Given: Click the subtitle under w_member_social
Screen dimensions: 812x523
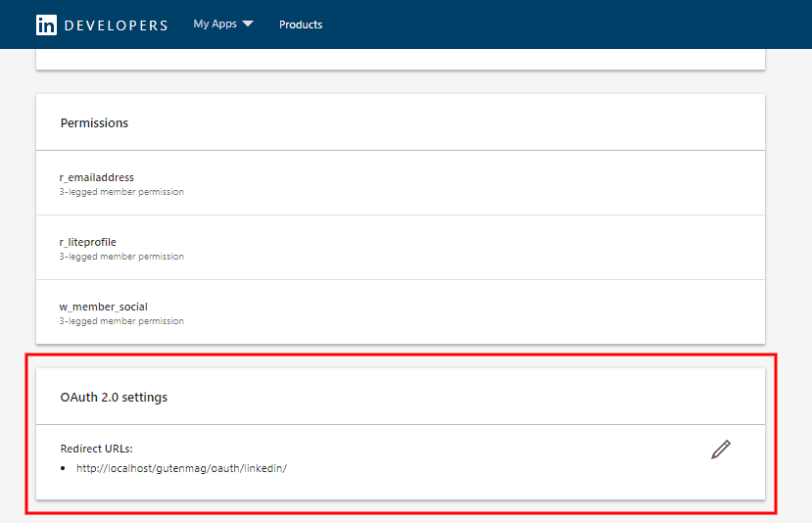Looking at the screenshot, I should point(121,321).
